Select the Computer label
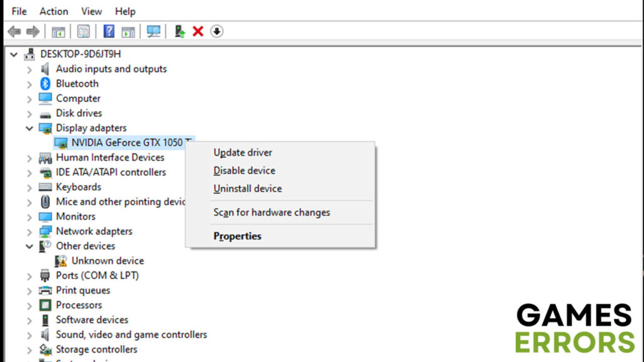The width and height of the screenshot is (644, 362). click(x=78, y=99)
